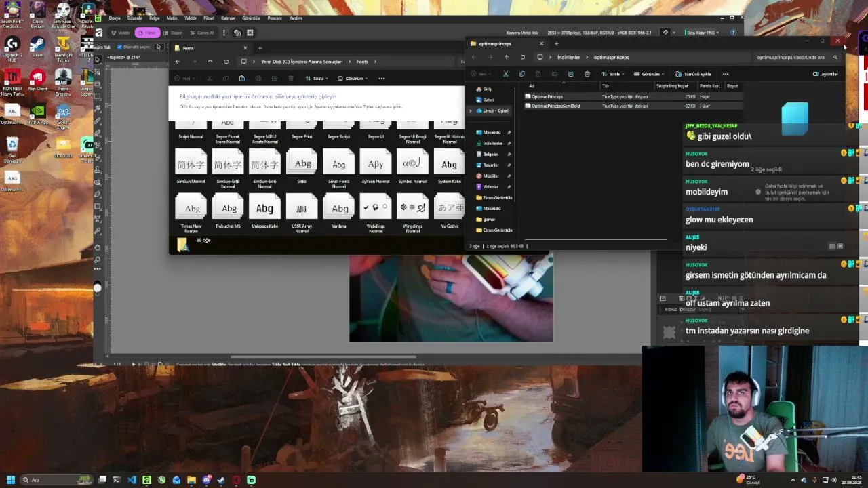
Task: Cut the selected files in optimusprinceps window
Action: pyautogui.click(x=505, y=74)
